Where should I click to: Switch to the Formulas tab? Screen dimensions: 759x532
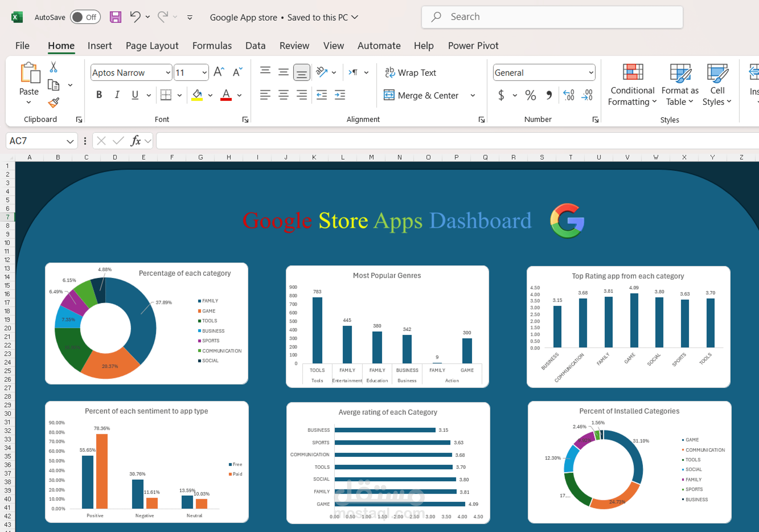[x=212, y=46]
